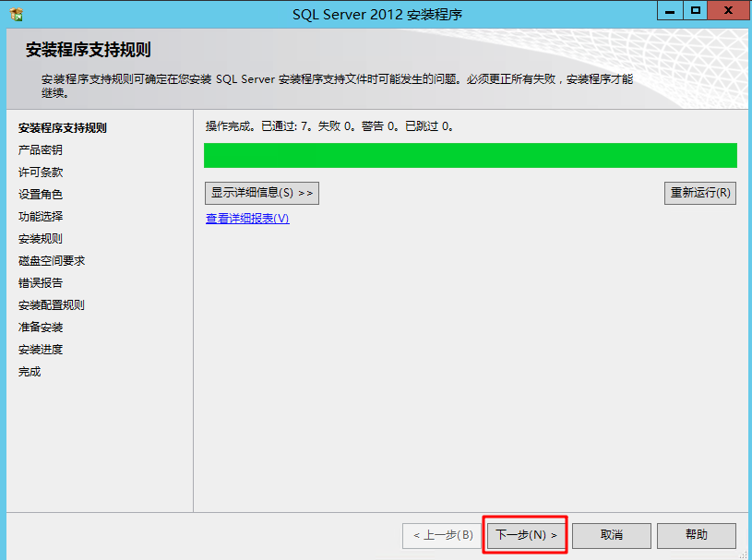Click the 安装程序支持规则 page heading
Screen dimensions: 752x560
(x=89, y=50)
